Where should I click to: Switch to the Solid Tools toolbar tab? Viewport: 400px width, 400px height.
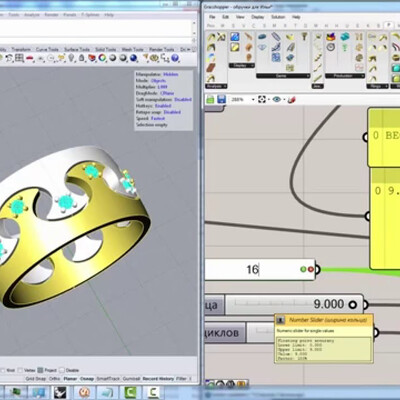click(106, 49)
